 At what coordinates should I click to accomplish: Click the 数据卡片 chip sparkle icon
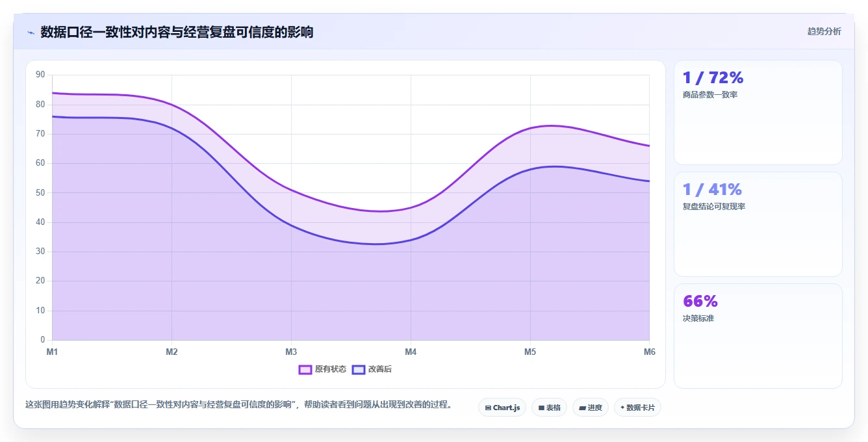click(622, 408)
